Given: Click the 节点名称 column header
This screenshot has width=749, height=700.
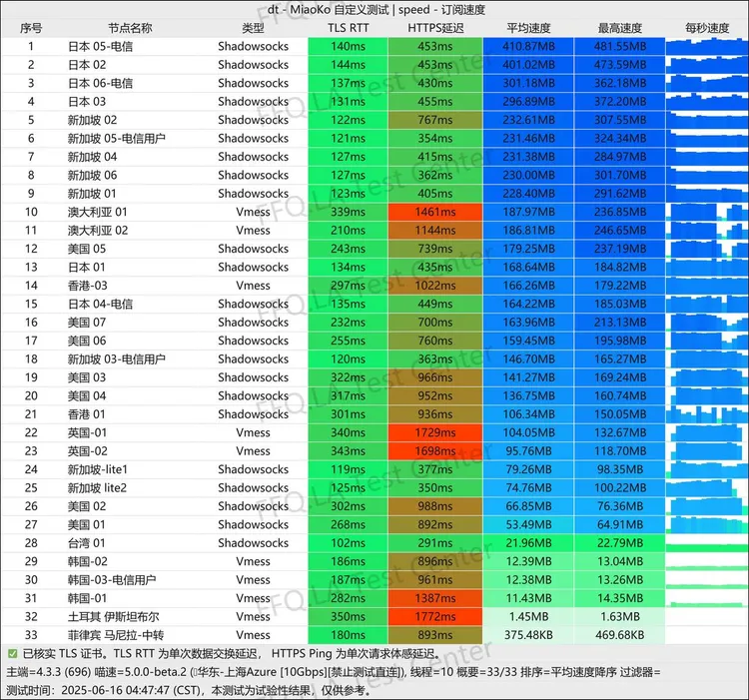Looking at the screenshot, I should [130, 28].
